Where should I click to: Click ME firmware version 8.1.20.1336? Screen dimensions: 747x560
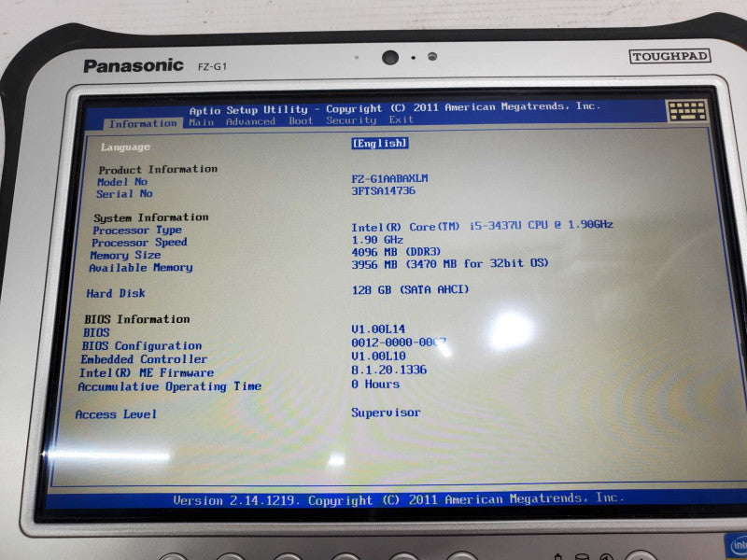pos(388,370)
